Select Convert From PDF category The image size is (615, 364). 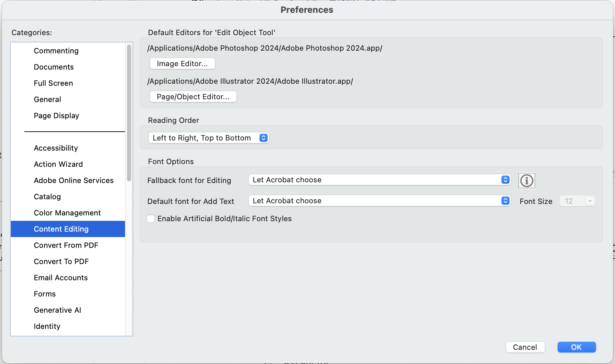tap(66, 245)
